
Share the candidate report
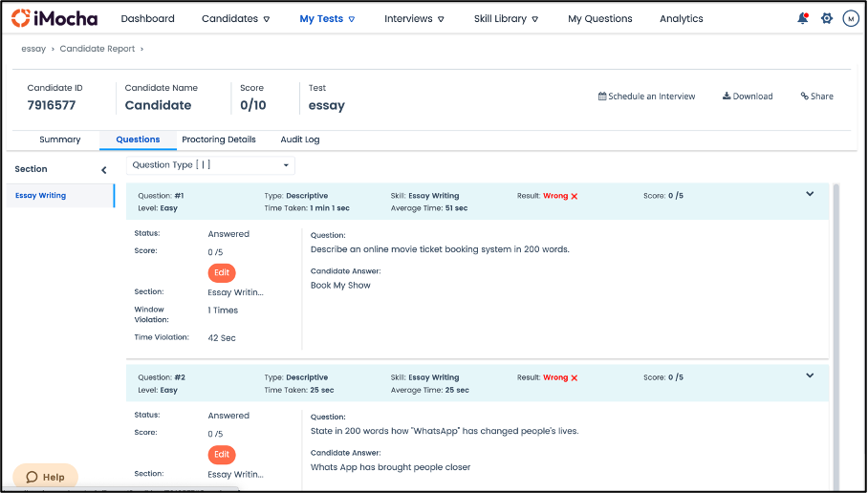(x=816, y=96)
